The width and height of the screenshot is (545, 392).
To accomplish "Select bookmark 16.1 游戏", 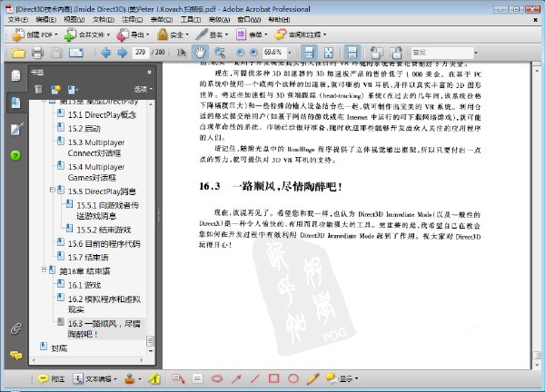I will point(84,286).
